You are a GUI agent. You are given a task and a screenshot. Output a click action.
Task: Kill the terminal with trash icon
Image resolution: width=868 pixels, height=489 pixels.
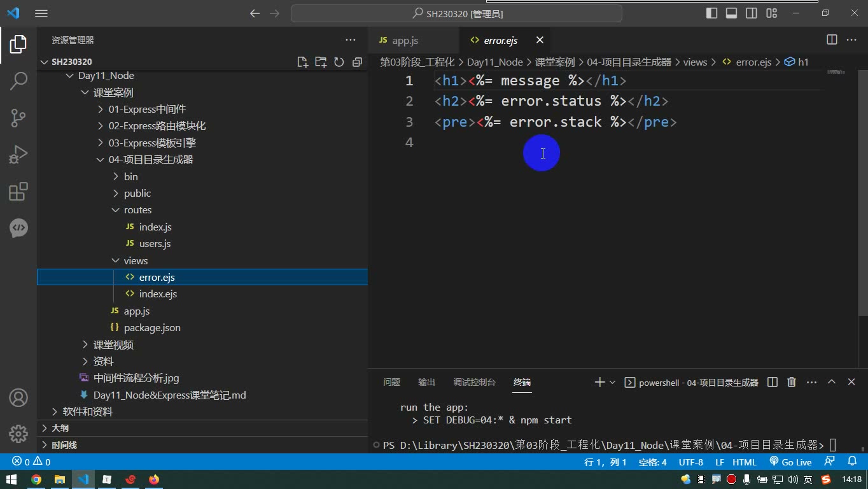click(792, 382)
